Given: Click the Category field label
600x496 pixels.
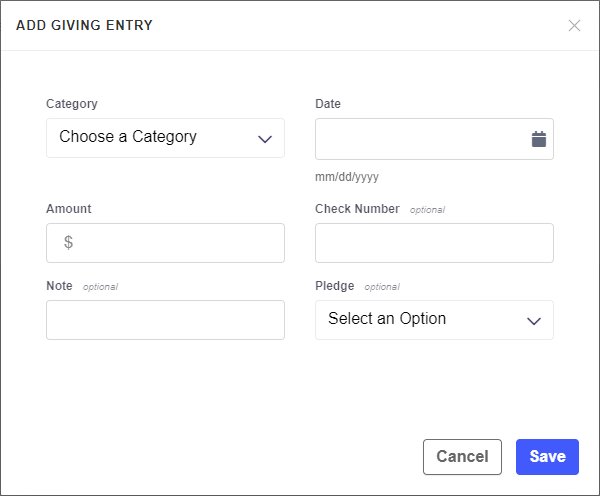Looking at the screenshot, I should tap(72, 104).
